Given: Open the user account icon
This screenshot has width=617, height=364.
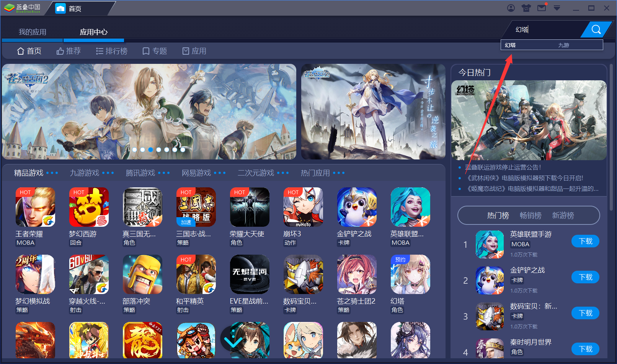Looking at the screenshot, I should pyautogui.click(x=511, y=8).
